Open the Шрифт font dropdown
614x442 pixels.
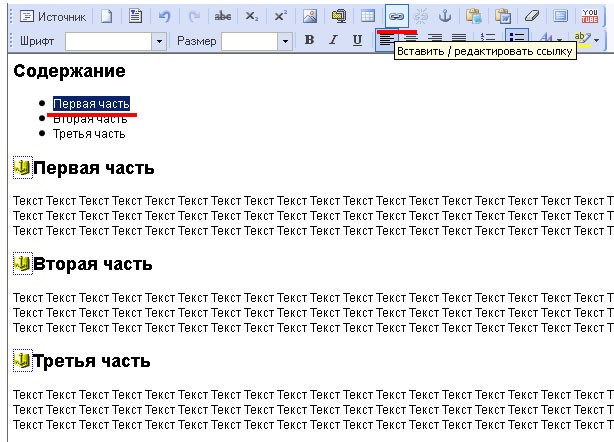[x=159, y=41]
